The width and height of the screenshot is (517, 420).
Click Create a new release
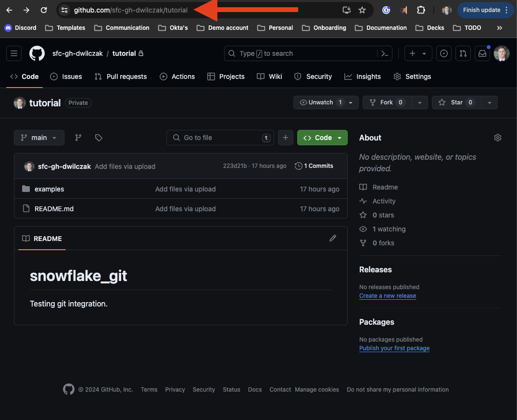pyautogui.click(x=388, y=296)
